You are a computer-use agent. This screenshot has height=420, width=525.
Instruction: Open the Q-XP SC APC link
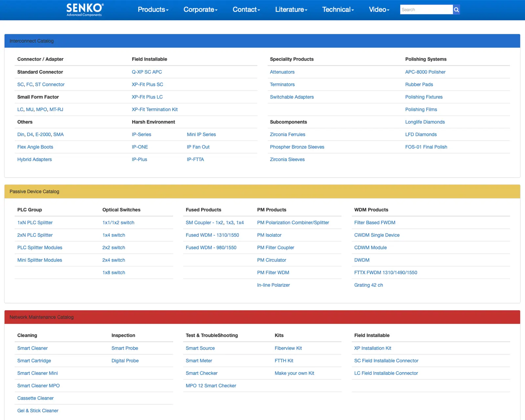click(147, 72)
